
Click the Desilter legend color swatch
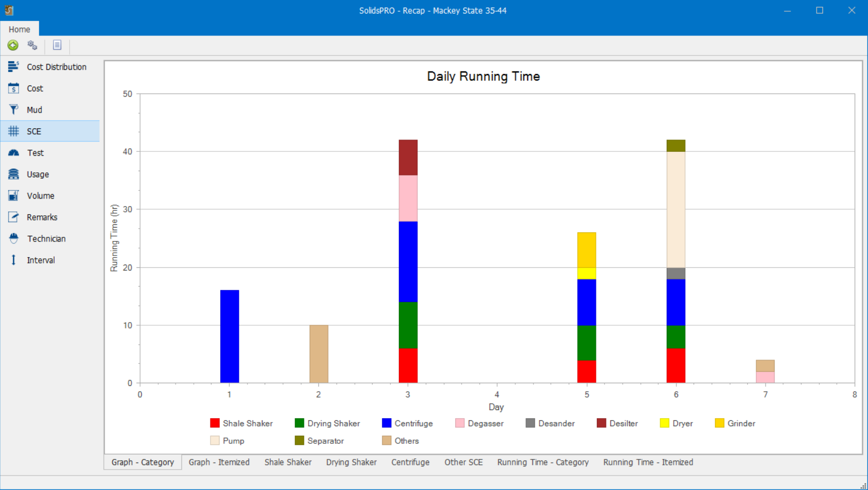[601, 423]
